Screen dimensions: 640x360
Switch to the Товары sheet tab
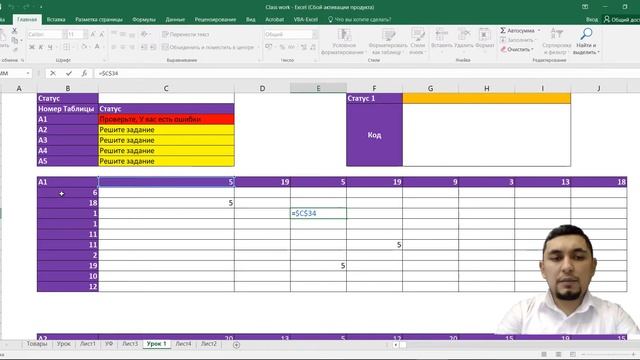coord(37,344)
